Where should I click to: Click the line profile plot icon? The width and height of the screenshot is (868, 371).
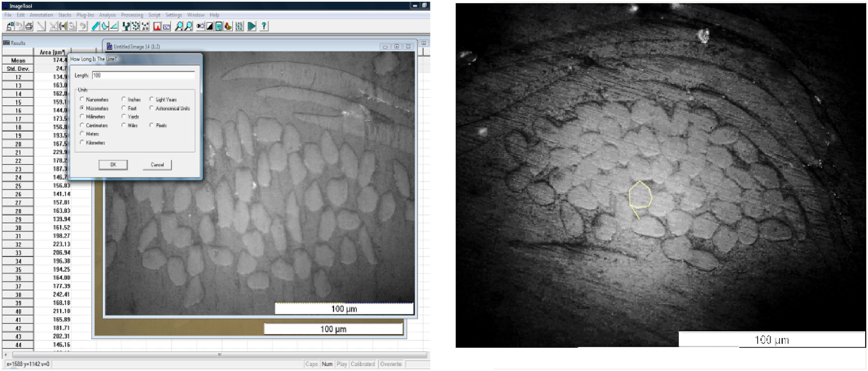coord(167,26)
